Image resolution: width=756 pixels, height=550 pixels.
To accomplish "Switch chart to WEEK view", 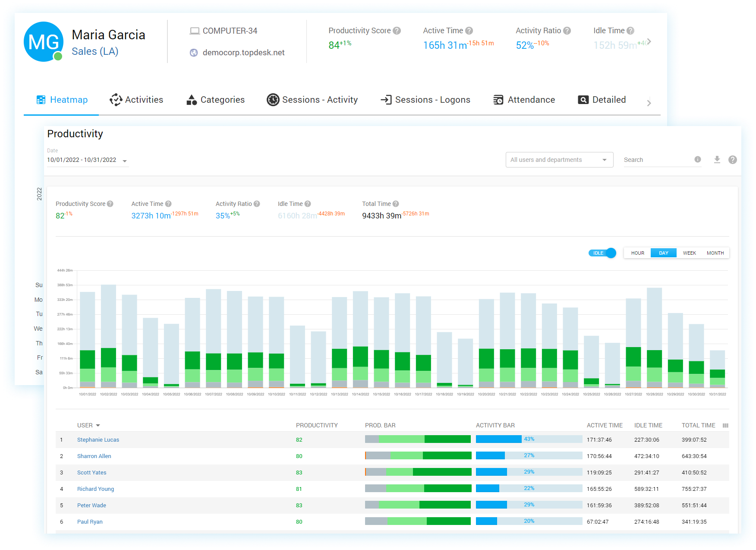I will click(689, 253).
